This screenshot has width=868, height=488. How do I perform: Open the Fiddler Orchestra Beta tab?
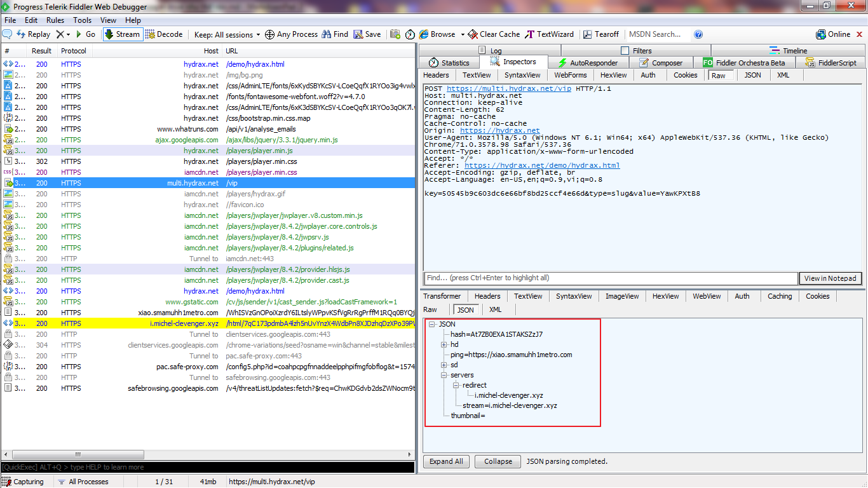coord(744,62)
